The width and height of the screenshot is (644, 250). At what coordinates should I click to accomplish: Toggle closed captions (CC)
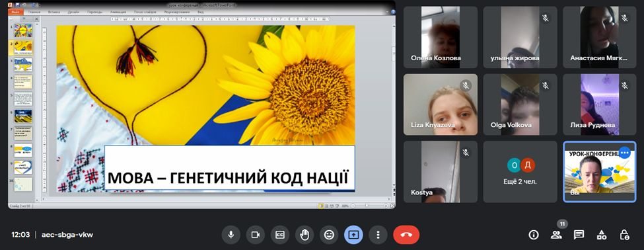pyautogui.click(x=280, y=235)
